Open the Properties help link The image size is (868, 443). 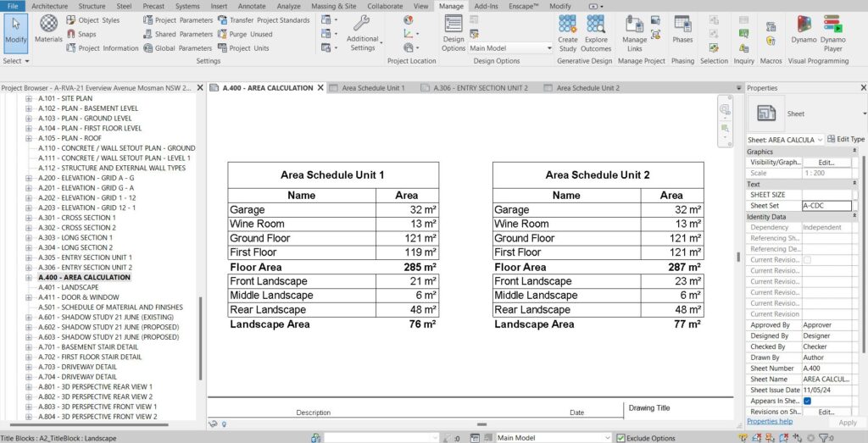[x=770, y=421]
